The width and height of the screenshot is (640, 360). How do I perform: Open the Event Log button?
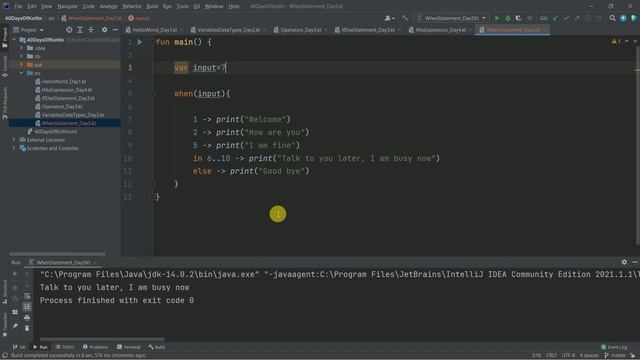[614, 347]
